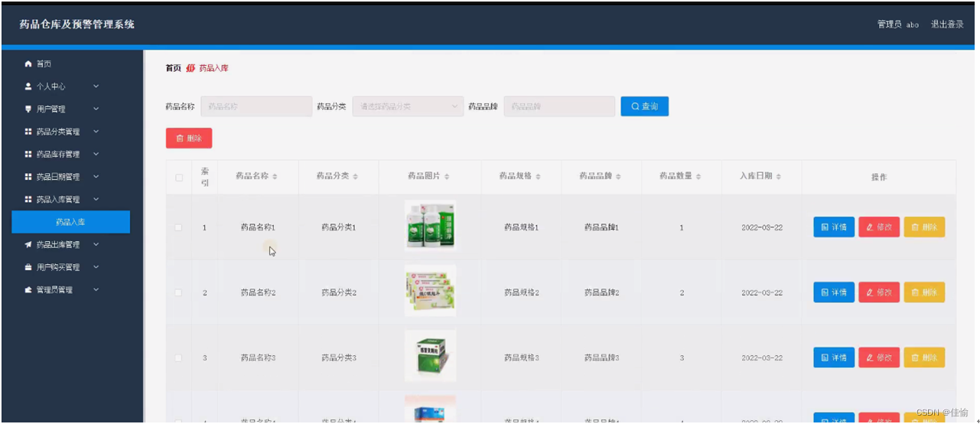Click yellow 删除 for row 药品名称2

pos(924,292)
